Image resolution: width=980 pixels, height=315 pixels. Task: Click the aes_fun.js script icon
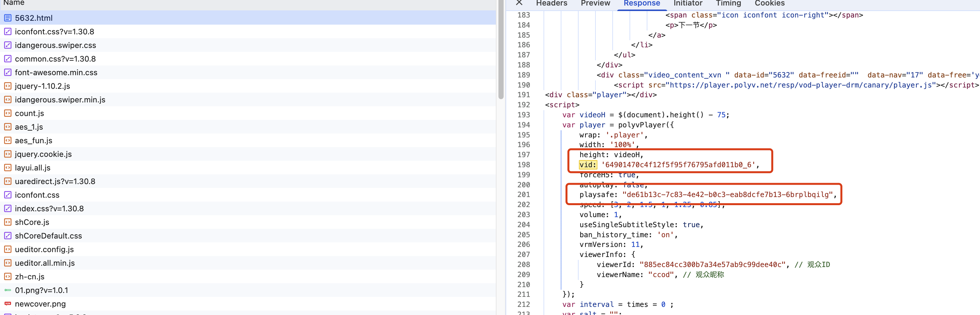point(7,141)
